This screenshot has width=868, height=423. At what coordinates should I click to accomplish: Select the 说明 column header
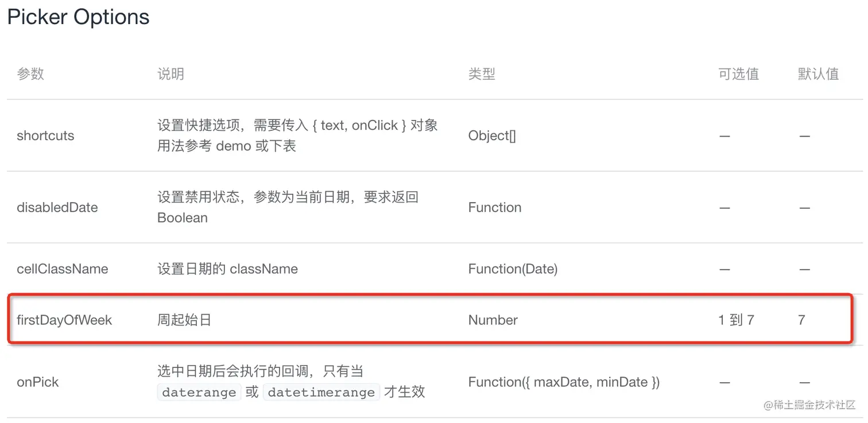[x=170, y=73]
